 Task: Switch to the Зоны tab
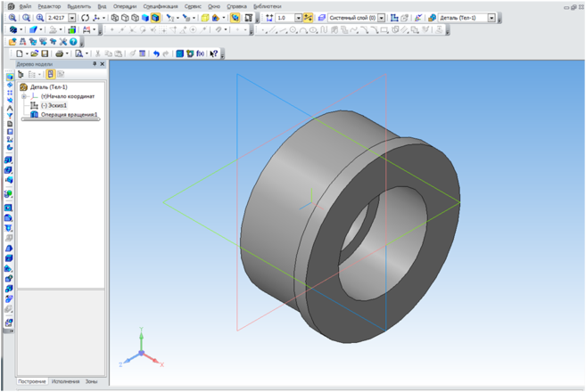coord(91,381)
